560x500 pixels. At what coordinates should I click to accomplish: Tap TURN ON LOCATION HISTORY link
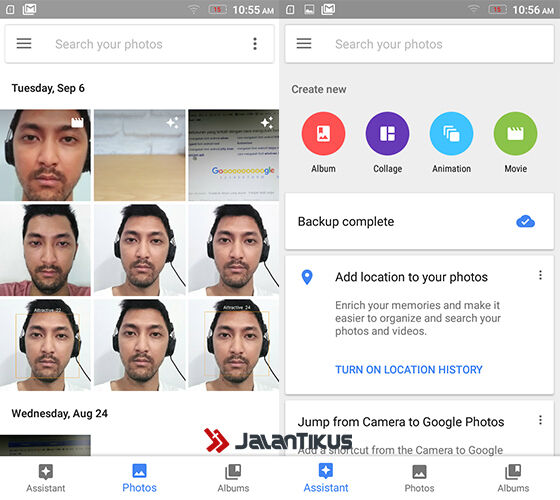click(409, 370)
